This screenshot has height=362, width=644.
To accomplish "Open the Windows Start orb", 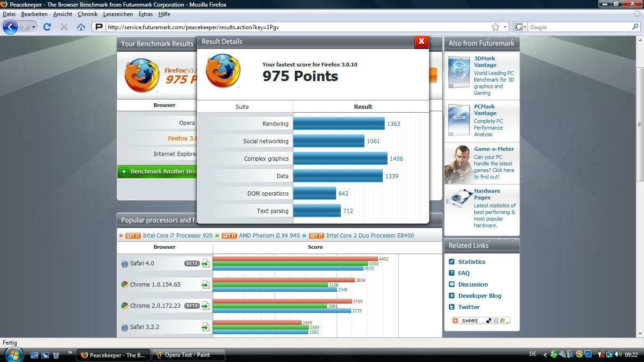I will [13, 354].
